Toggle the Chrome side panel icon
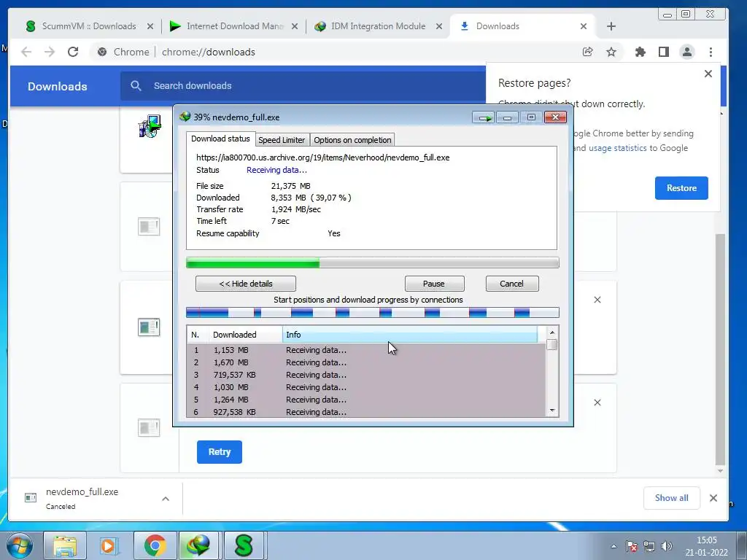 pyautogui.click(x=664, y=52)
